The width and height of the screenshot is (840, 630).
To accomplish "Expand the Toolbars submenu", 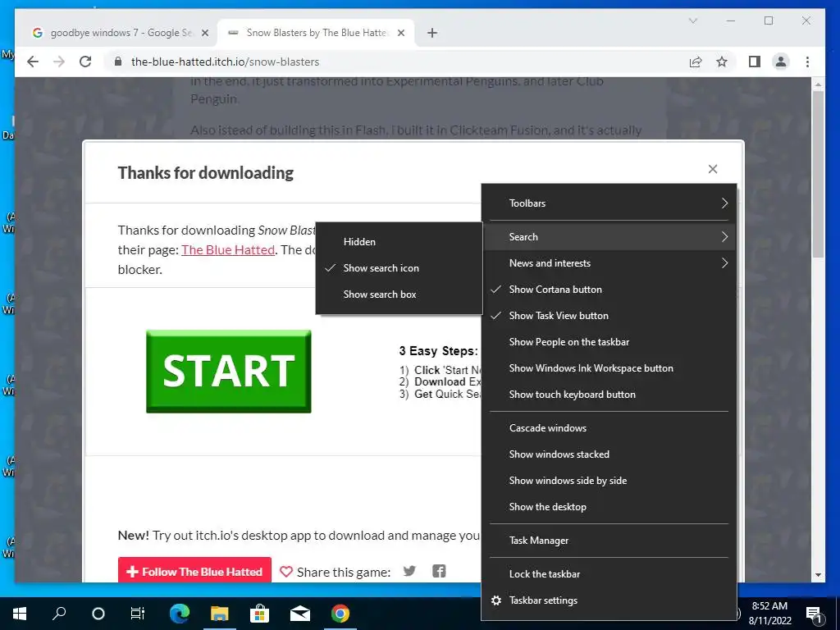I will click(609, 203).
